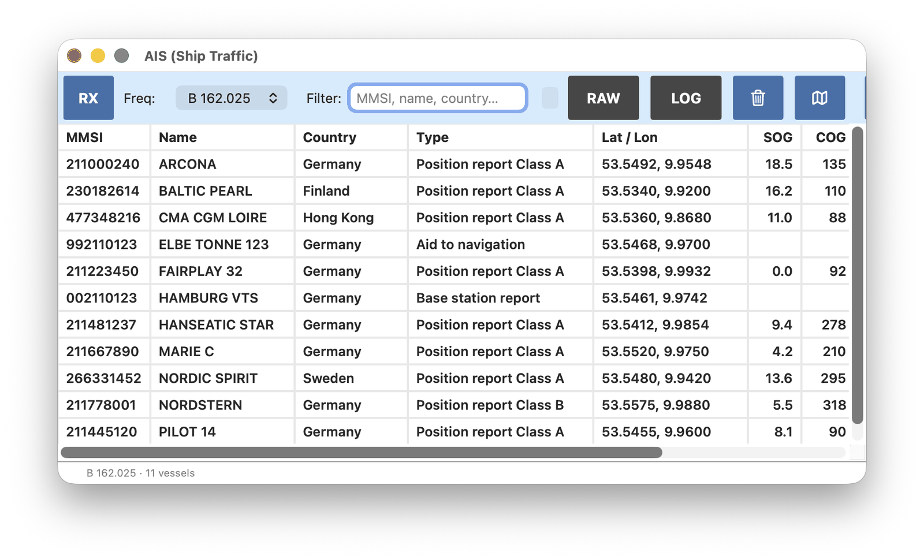Viewport: 924px width, 560px height.
Task: Click the RAW button
Action: [603, 98]
